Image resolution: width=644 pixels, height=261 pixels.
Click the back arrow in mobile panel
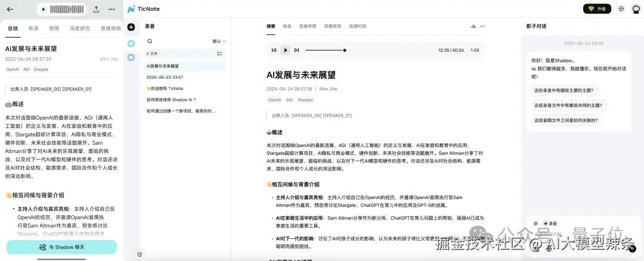(10, 9)
